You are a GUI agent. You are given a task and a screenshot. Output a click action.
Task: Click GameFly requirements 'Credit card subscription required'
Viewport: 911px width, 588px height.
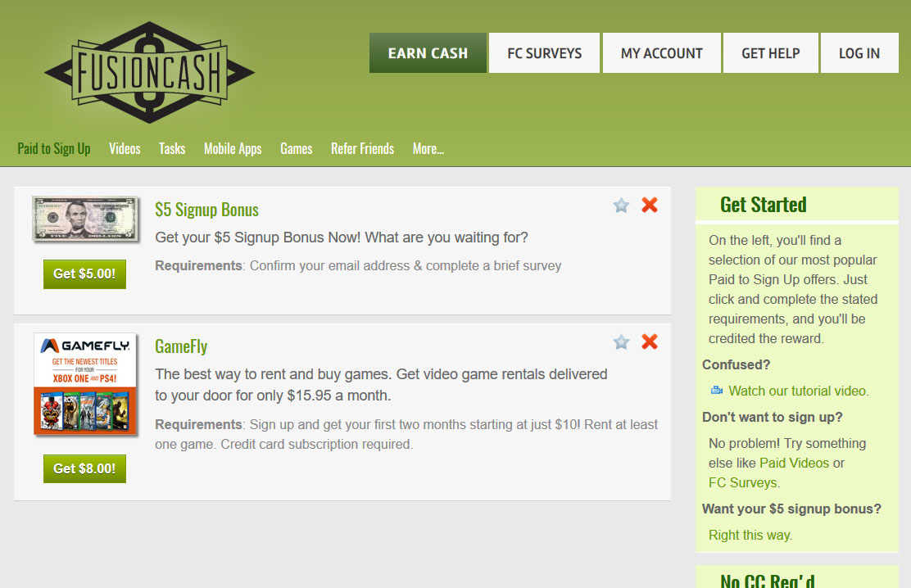click(x=317, y=444)
